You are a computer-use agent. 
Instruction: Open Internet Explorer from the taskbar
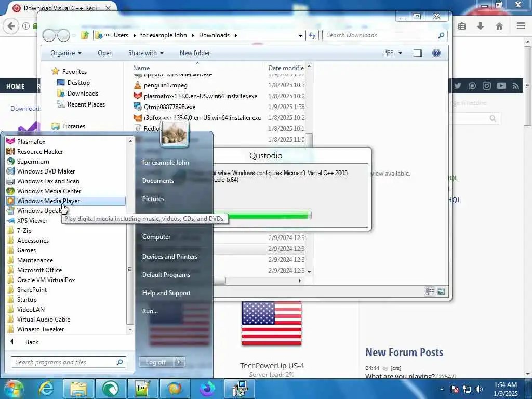(x=46, y=389)
